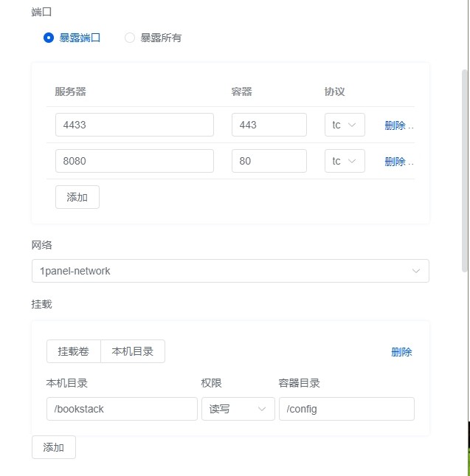Image resolution: width=470 pixels, height=476 pixels.
Task: Click the 协议 column header
Action: (335, 92)
